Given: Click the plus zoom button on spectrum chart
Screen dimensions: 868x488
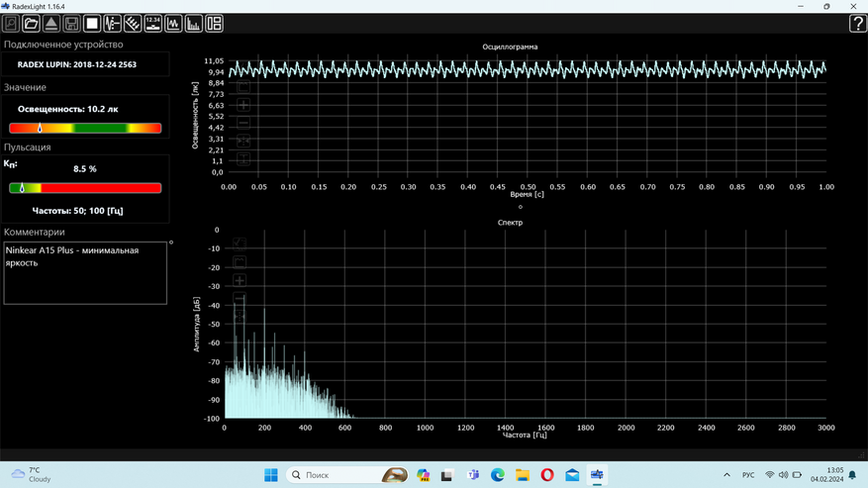Looking at the screenshot, I should [x=240, y=280].
